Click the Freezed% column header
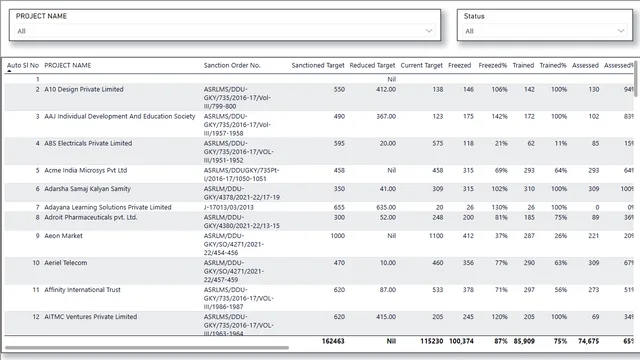The height and width of the screenshot is (360, 640). pyautogui.click(x=493, y=65)
